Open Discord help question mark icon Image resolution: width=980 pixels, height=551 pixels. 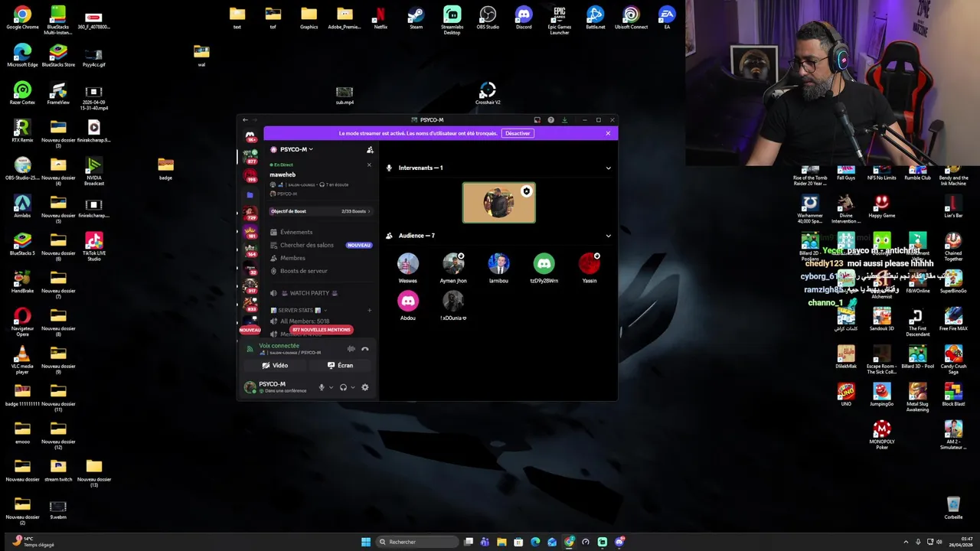click(x=550, y=120)
